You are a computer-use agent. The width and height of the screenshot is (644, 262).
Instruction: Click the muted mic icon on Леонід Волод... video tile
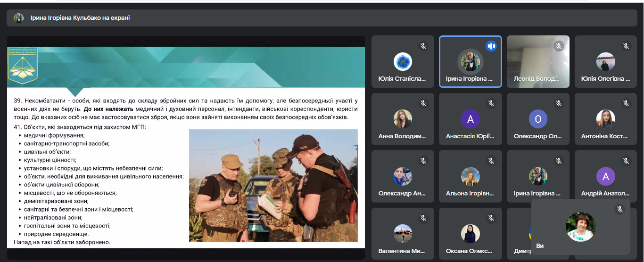coord(559,46)
